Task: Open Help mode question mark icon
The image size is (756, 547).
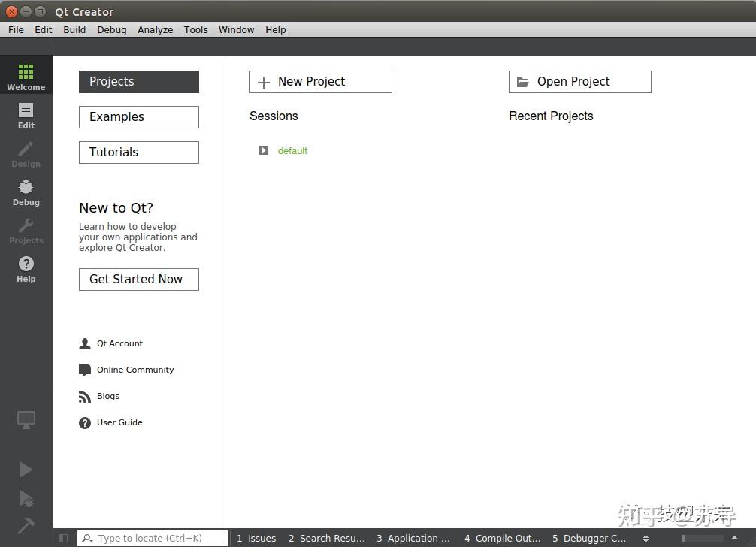Action: [26, 264]
